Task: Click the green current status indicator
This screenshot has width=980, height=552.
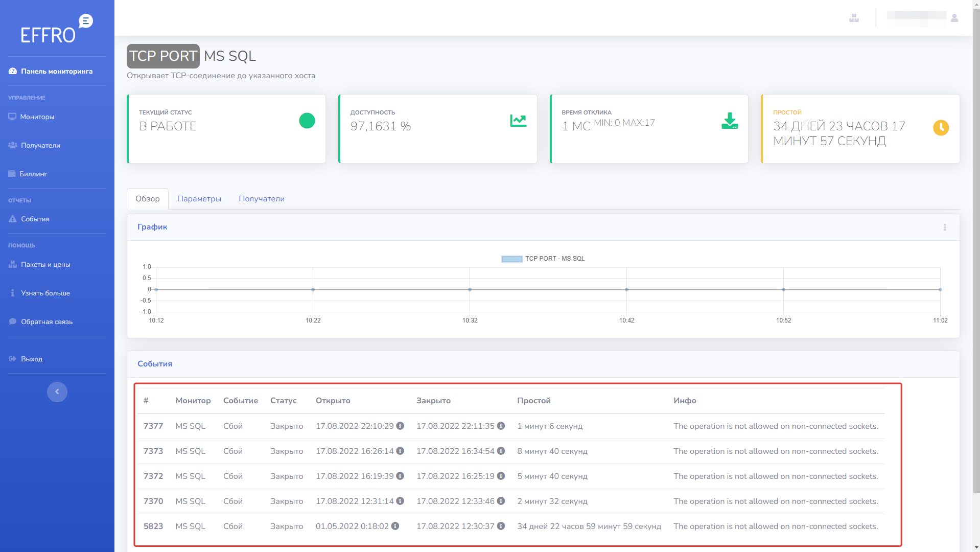Action: [307, 121]
